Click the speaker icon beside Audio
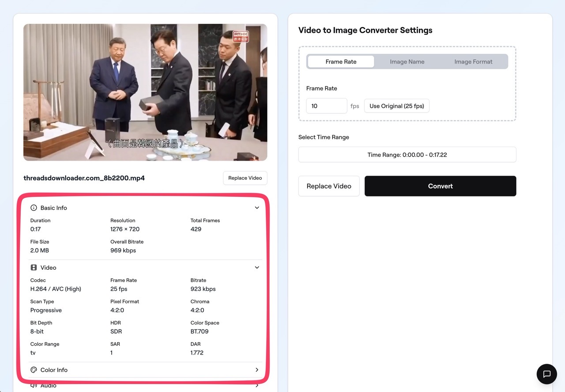 coord(34,386)
